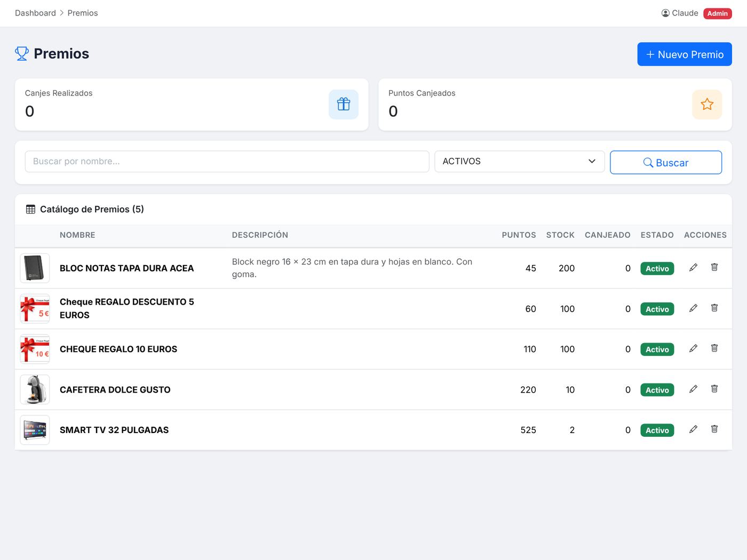The height and width of the screenshot is (560, 747).
Task: Delete the Cheque REGALO DESCUENTO 5 EUROS prize
Action: click(714, 308)
